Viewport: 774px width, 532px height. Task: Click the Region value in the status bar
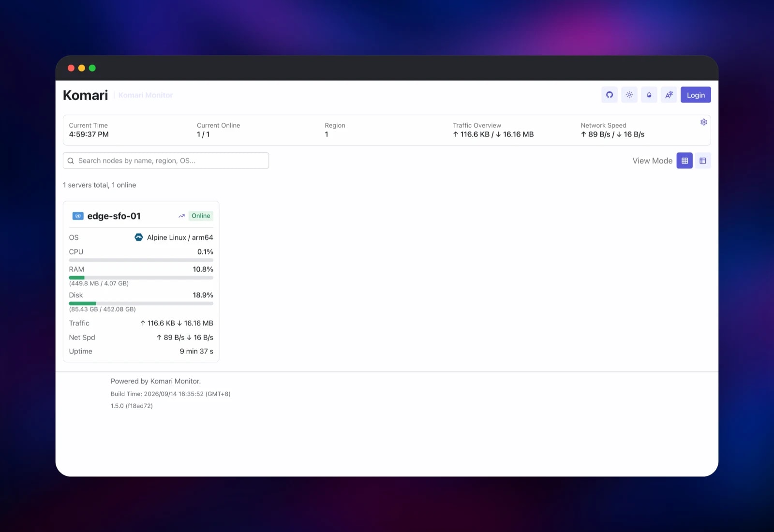tap(327, 134)
